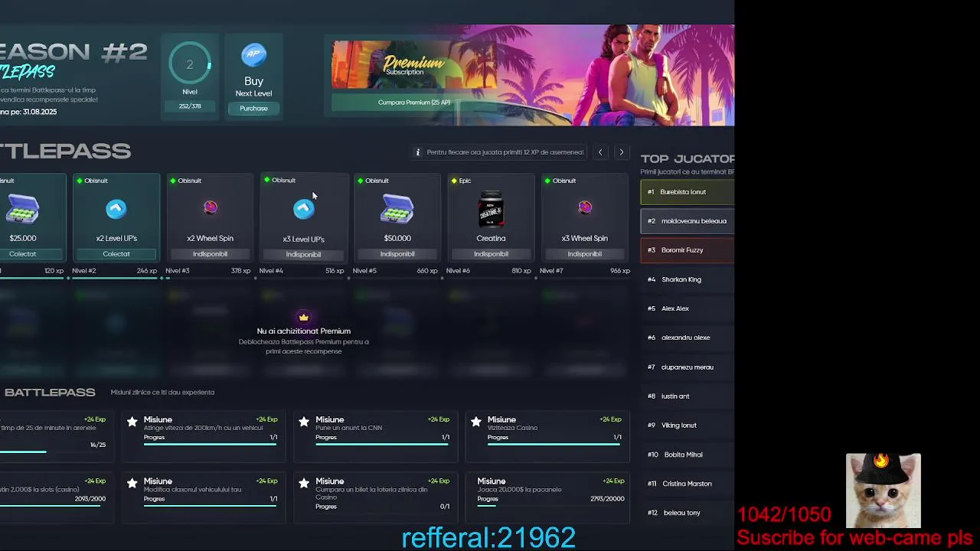Click the x3 Level UP's arrow icon

tap(303, 209)
